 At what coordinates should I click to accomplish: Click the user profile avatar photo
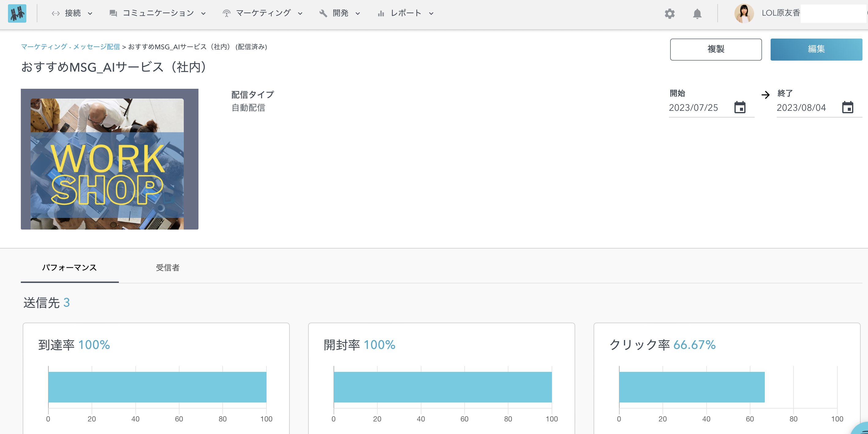pyautogui.click(x=744, y=14)
